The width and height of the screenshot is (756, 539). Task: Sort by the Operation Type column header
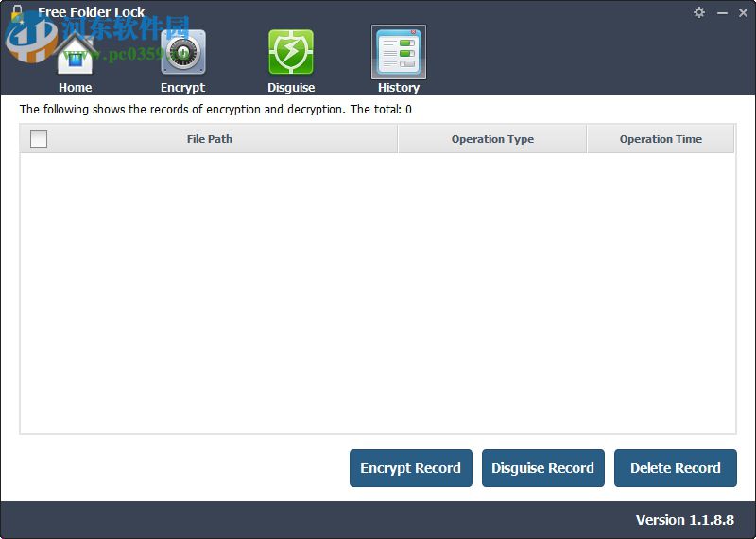[492, 139]
